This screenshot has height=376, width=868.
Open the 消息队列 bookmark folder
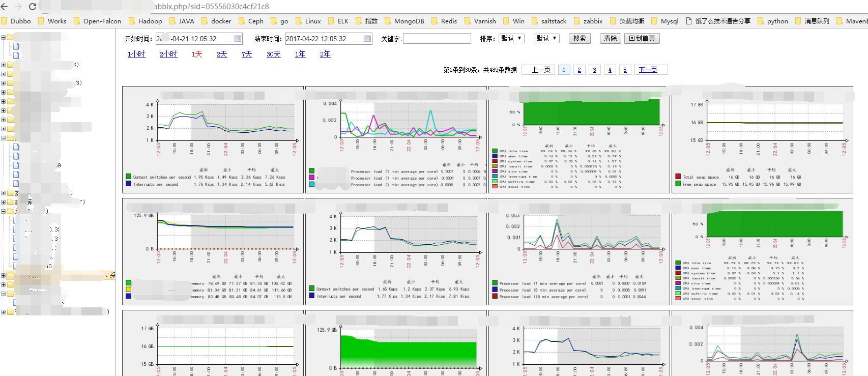[x=812, y=21]
